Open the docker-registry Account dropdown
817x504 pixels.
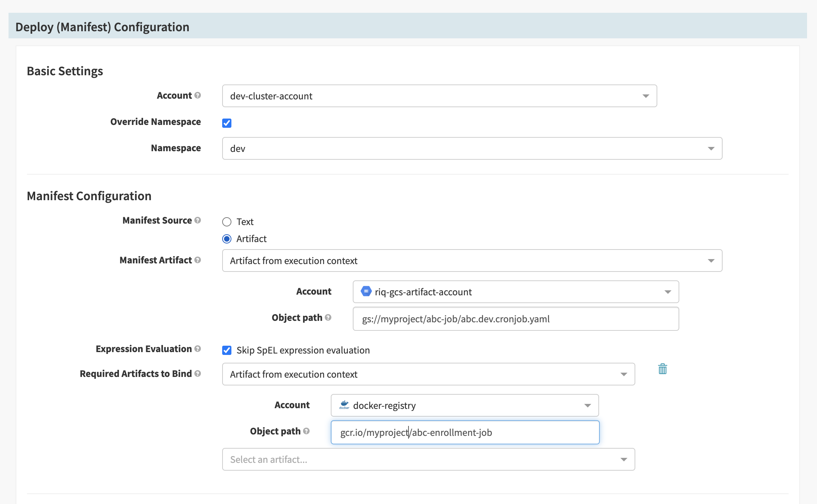[464, 405]
